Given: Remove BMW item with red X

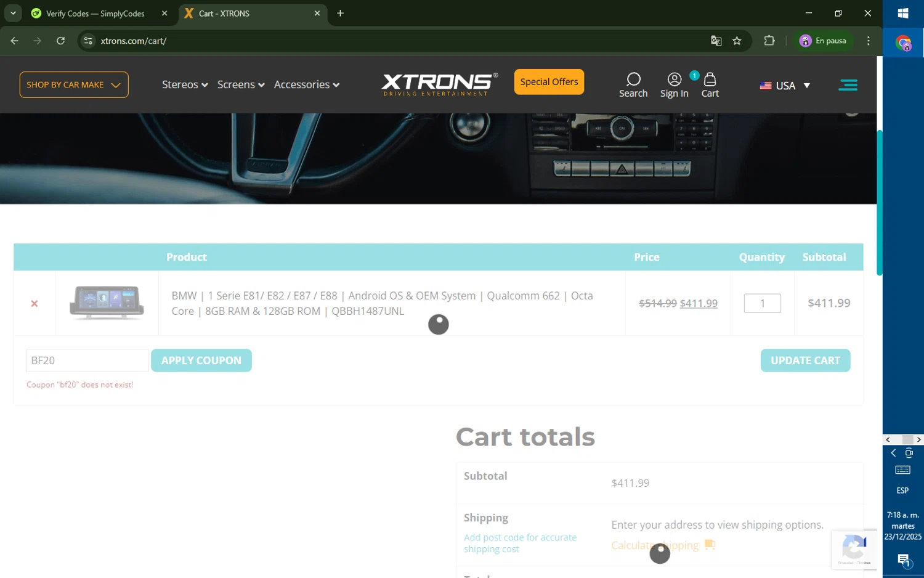Looking at the screenshot, I should click(x=34, y=304).
